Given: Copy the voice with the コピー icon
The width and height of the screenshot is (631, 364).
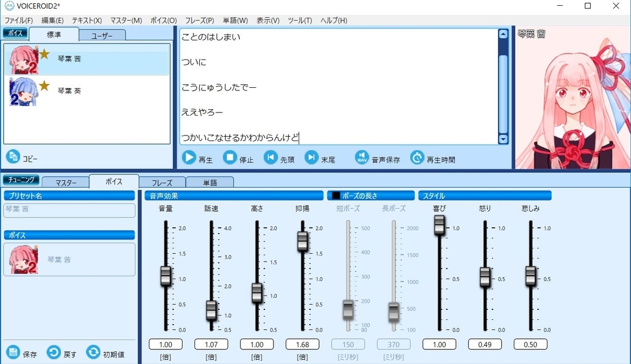Looking at the screenshot, I should click(13, 157).
